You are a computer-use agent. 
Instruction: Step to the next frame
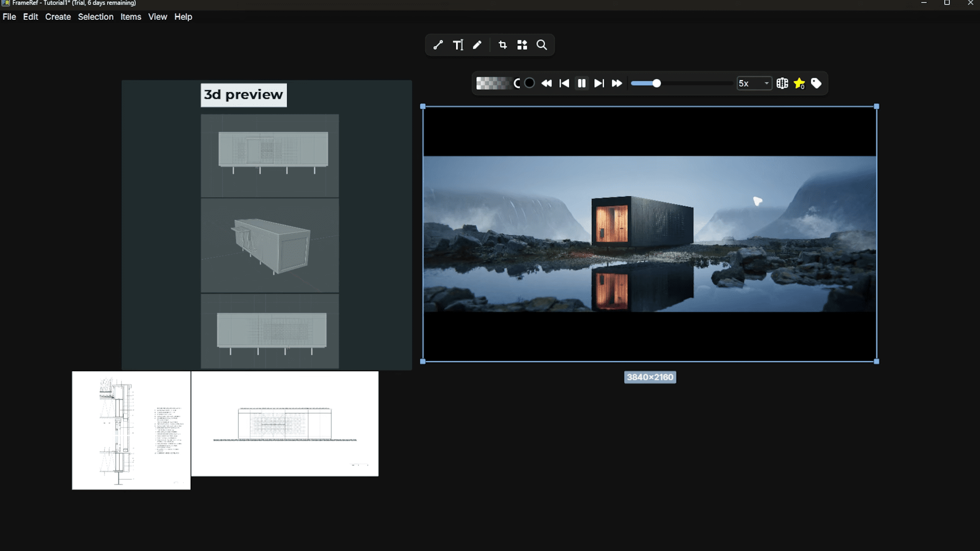599,83
